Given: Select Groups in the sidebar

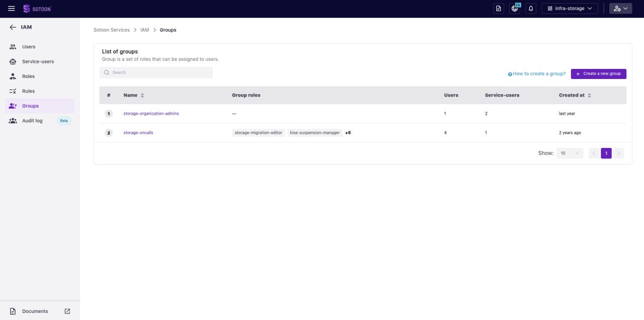Looking at the screenshot, I should click(x=40, y=106).
